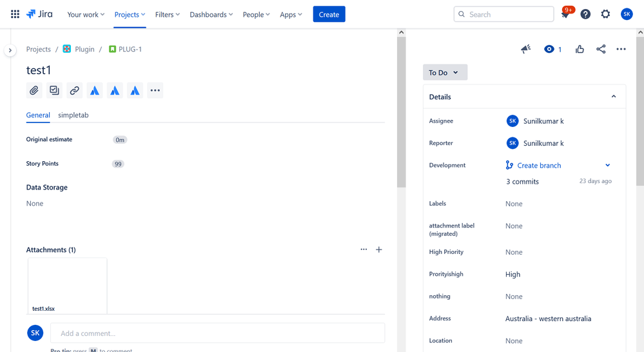644x352 pixels.
Task: Click Assignee Sunilkumar k
Action: (x=535, y=121)
